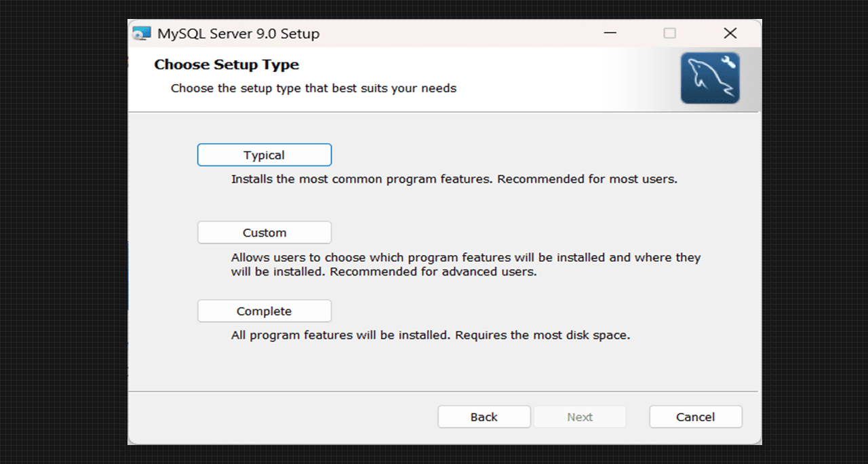This screenshot has width=868, height=464.
Task: Click the "MySQL Server 9.0 Setup" title text
Action: (238, 33)
